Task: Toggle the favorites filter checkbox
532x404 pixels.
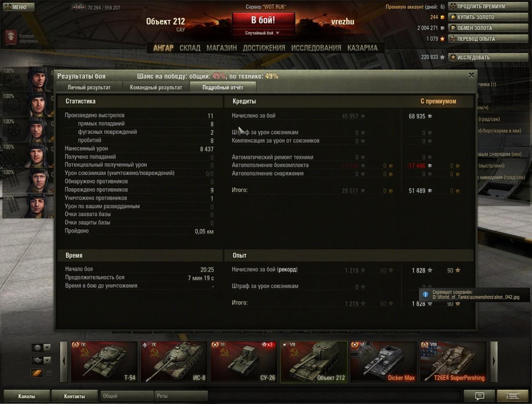Action: 49,373
